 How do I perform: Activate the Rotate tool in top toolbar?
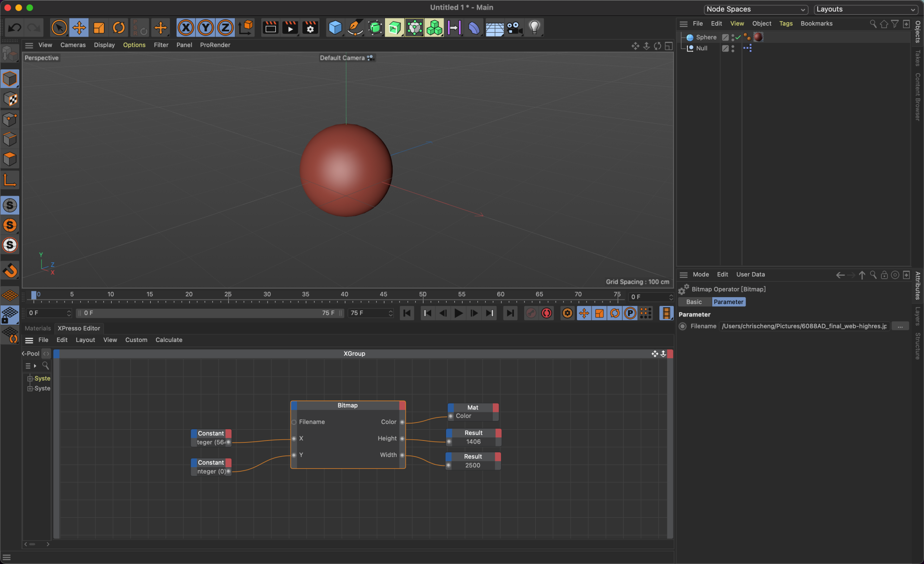pos(119,28)
